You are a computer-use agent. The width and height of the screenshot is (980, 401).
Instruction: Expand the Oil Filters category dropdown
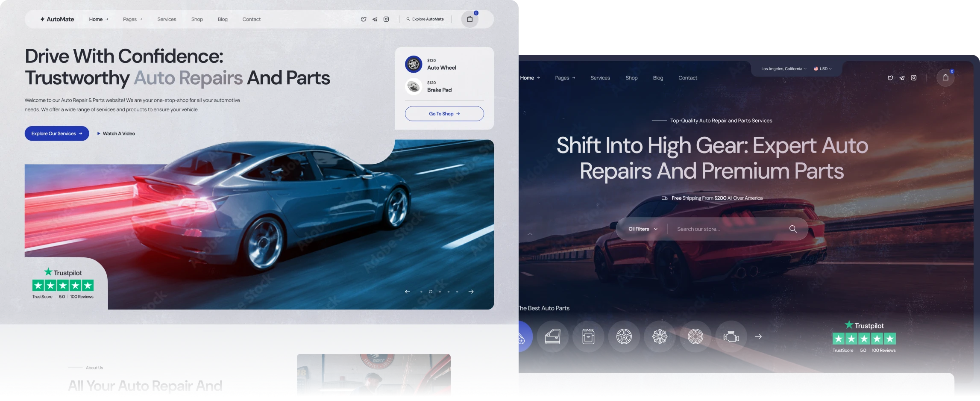643,229
